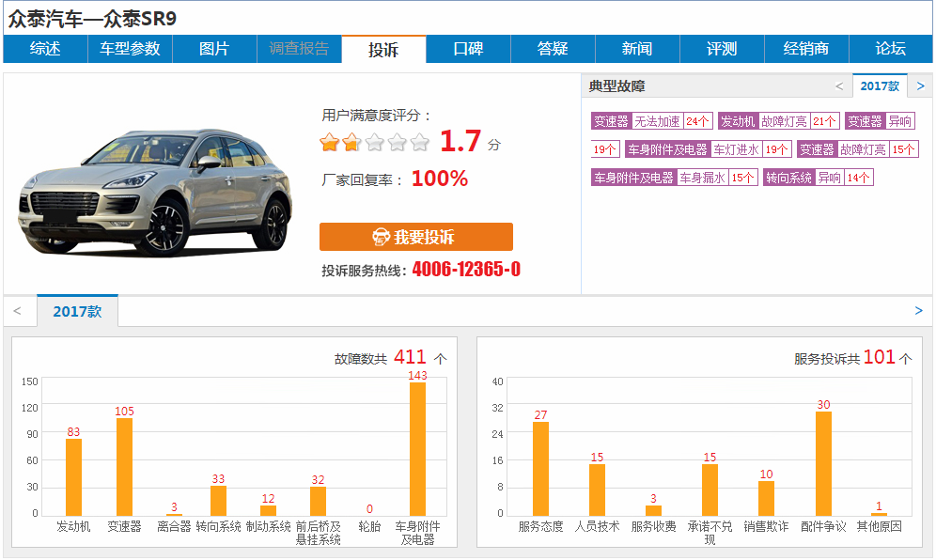Click the 我要投诉 orange complaint button
The width and height of the screenshot is (936, 560).
(x=415, y=237)
